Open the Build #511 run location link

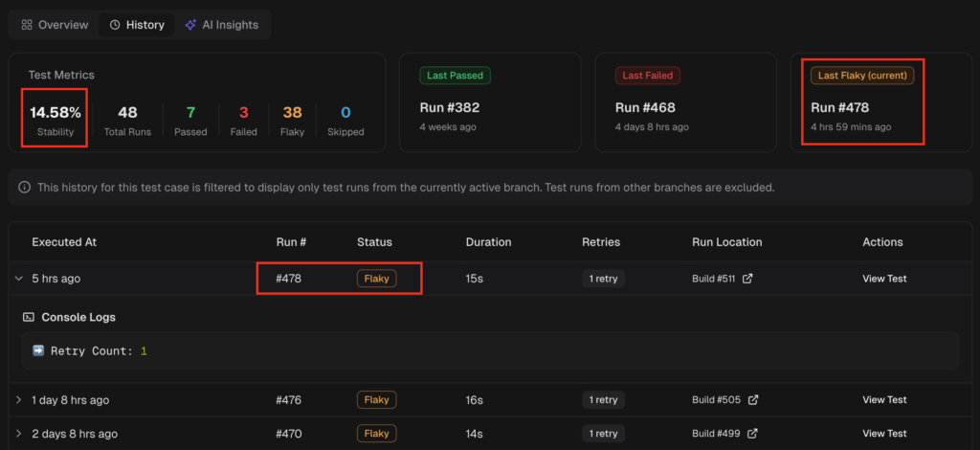pos(715,279)
